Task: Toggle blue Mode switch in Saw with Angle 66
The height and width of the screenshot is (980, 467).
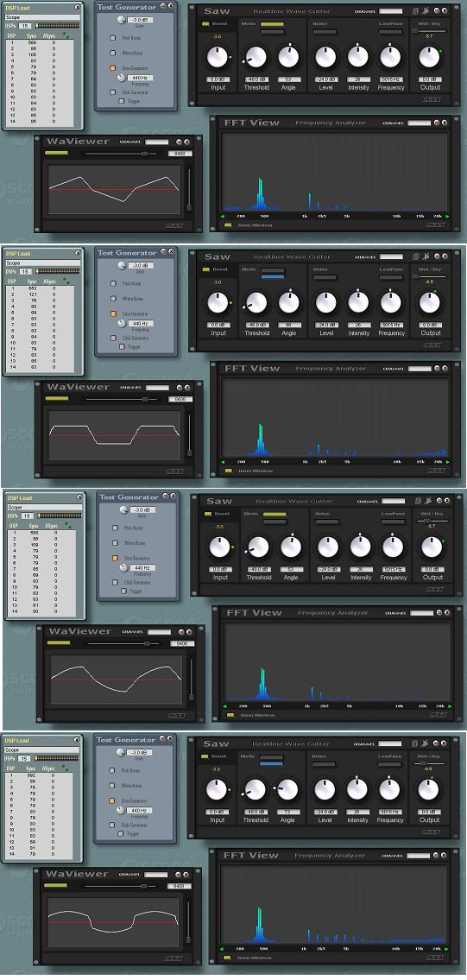Action: [271, 276]
